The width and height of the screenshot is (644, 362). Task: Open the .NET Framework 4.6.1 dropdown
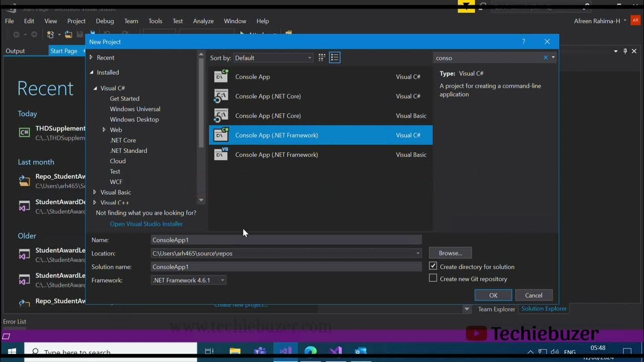point(188,280)
